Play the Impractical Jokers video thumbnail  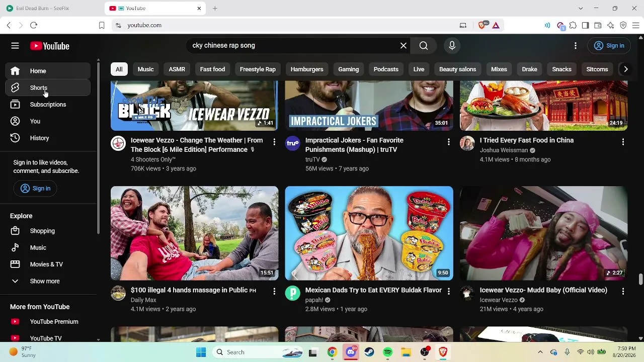coord(369,106)
